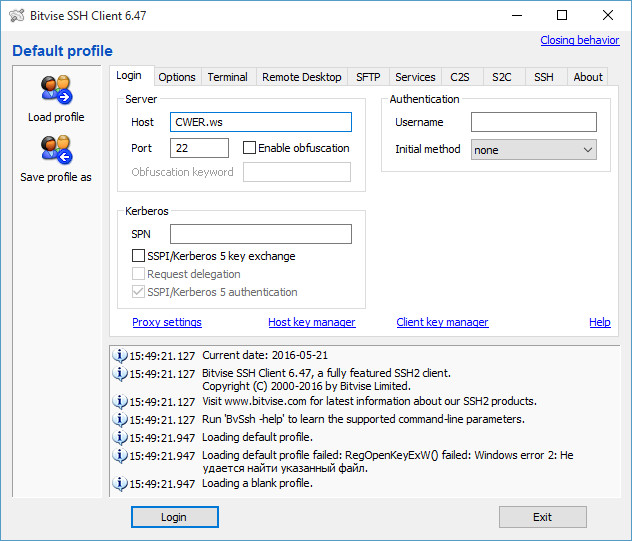Go to the Remote Desktop tab
632x541 pixels.
(301, 77)
